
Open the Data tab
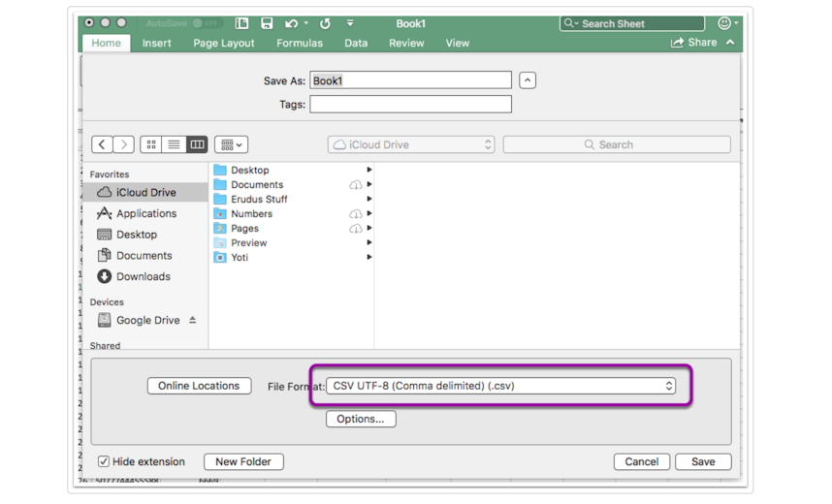356,43
